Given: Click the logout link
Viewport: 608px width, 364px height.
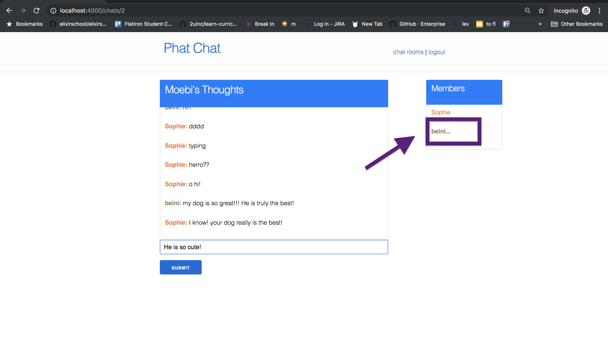Looking at the screenshot, I should point(437,52).
